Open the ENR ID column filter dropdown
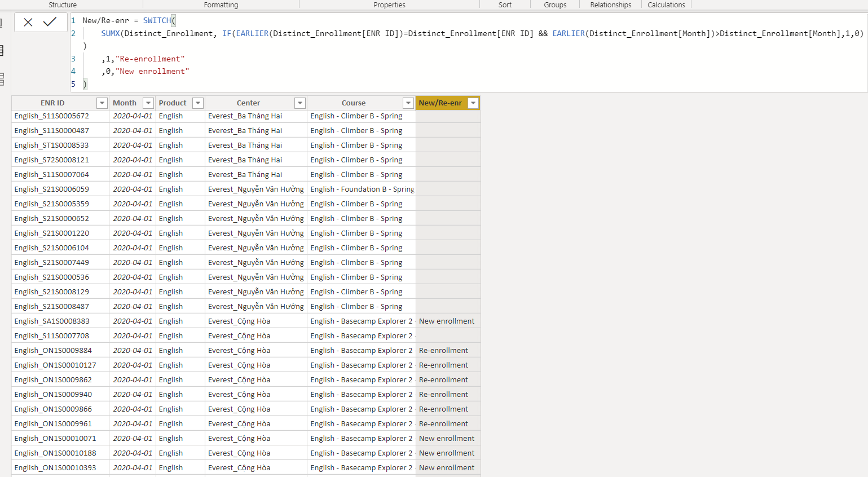 102,103
